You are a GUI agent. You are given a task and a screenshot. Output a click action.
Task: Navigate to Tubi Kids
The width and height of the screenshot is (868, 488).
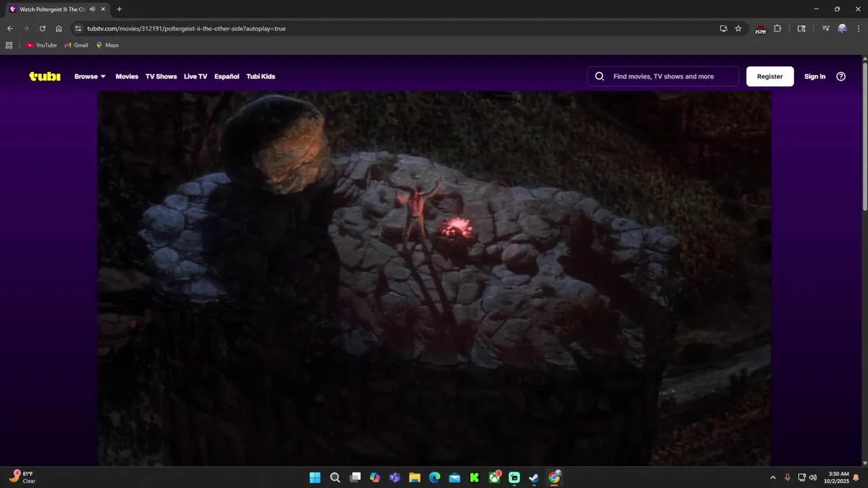pyautogui.click(x=260, y=77)
